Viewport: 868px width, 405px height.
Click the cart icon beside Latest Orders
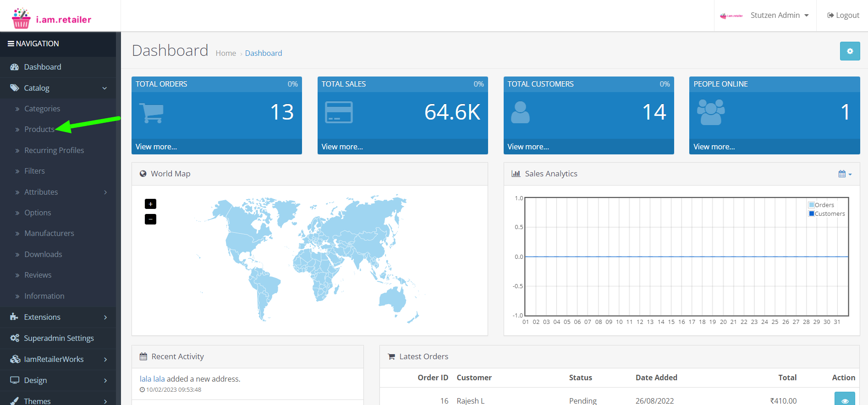391,356
